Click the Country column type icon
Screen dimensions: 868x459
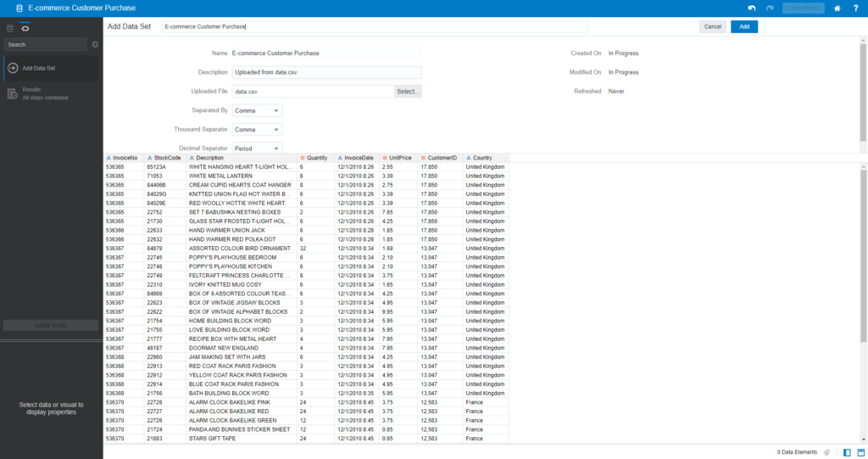468,158
